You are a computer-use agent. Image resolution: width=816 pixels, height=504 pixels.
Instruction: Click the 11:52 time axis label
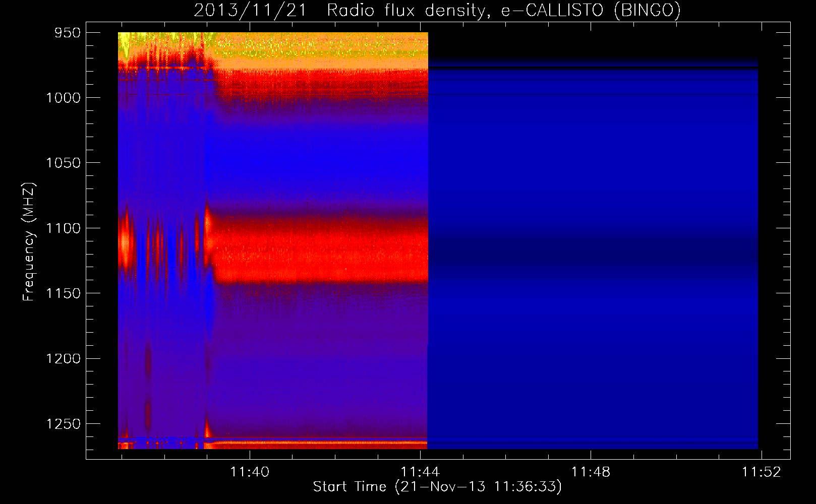761,472
